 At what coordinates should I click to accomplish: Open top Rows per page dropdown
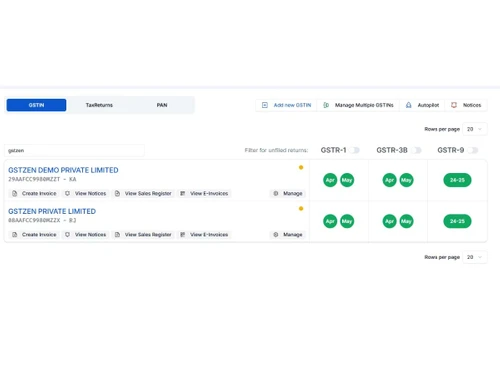[475, 129]
